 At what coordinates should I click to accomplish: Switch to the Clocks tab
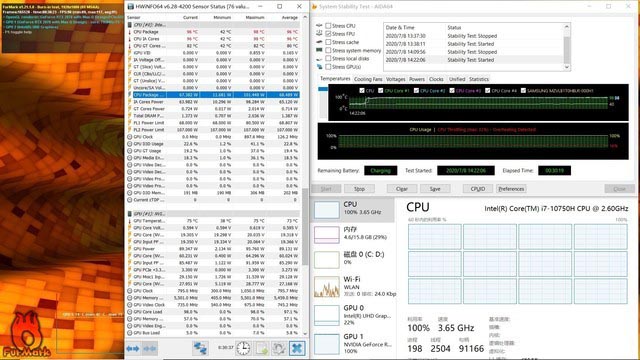pyautogui.click(x=436, y=79)
